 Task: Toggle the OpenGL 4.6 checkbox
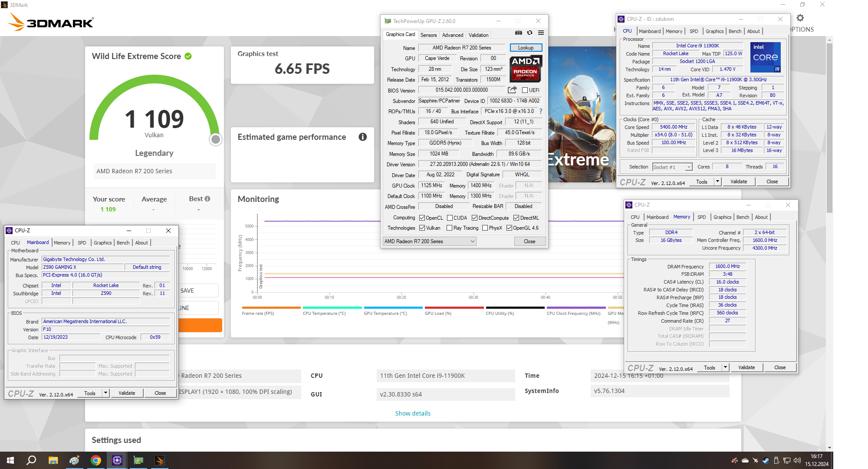coord(510,228)
